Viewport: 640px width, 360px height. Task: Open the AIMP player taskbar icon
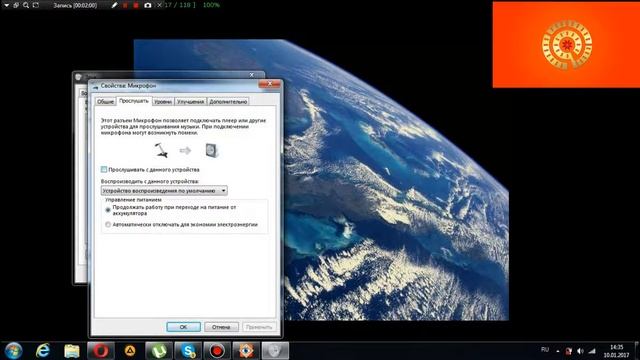[x=130, y=351]
